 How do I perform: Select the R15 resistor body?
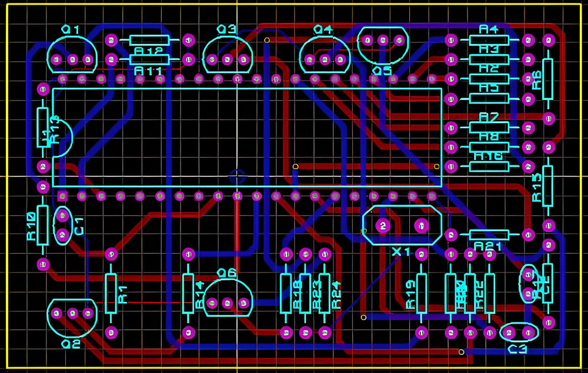click(x=548, y=185)
